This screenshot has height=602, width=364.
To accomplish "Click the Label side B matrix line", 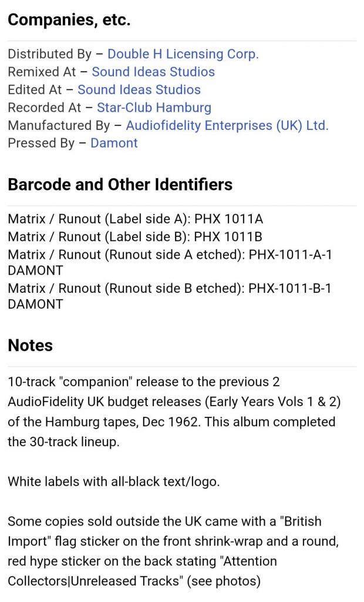I will pos(135,237).
